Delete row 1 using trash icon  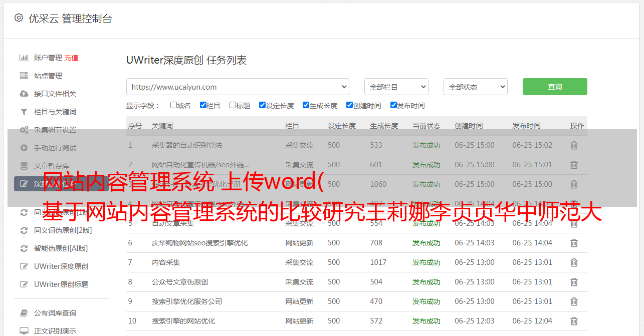574,145
